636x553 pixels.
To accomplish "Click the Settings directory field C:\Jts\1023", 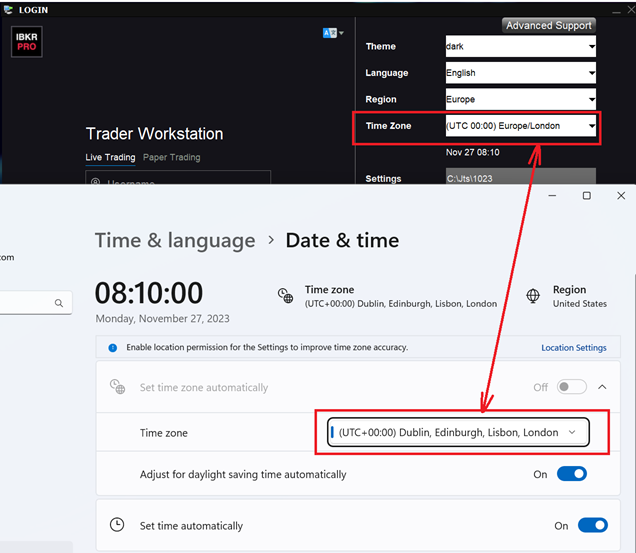I will pos(521,178).
